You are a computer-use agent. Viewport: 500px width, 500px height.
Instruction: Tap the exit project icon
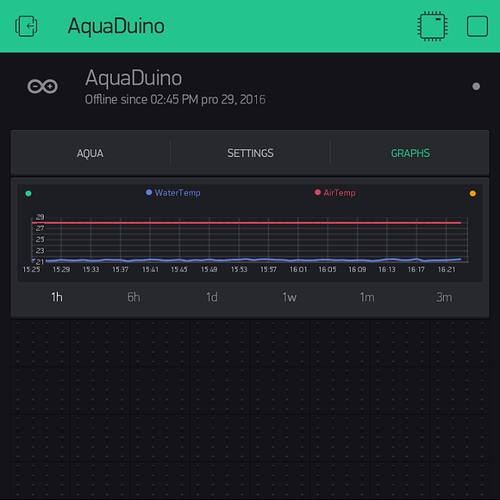pos(26,26)
